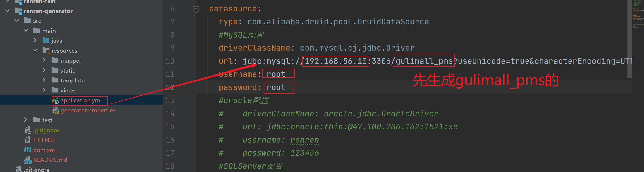Click the password value 'root'
Image resolution: width=644 pixels, height=172 pixels.
coord(276,87)
